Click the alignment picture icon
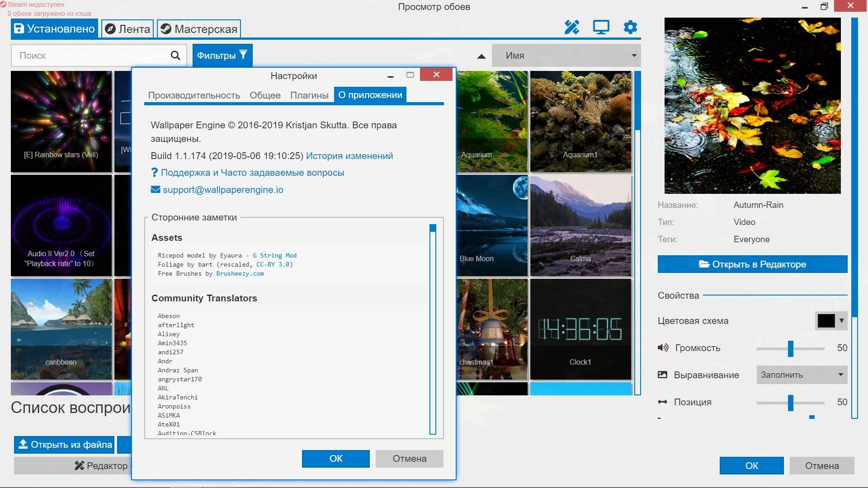Viewport: 868px width, 488px height. pos(662,375)
